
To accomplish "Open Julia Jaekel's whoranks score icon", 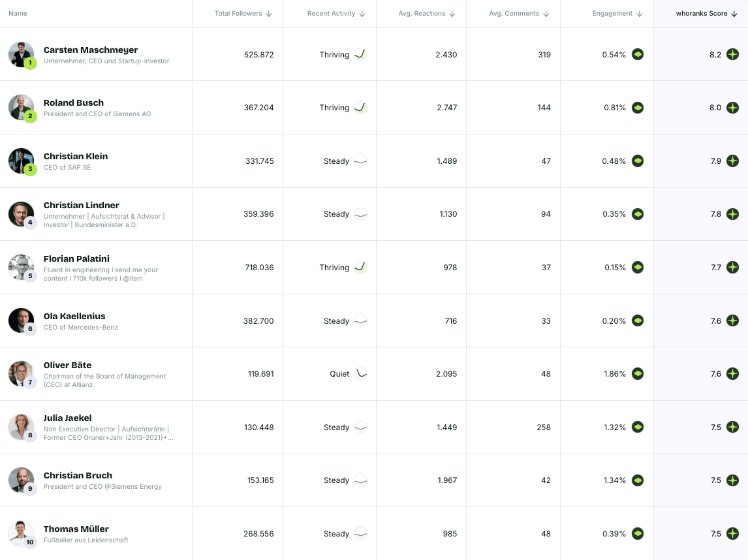I will [733, 428].
